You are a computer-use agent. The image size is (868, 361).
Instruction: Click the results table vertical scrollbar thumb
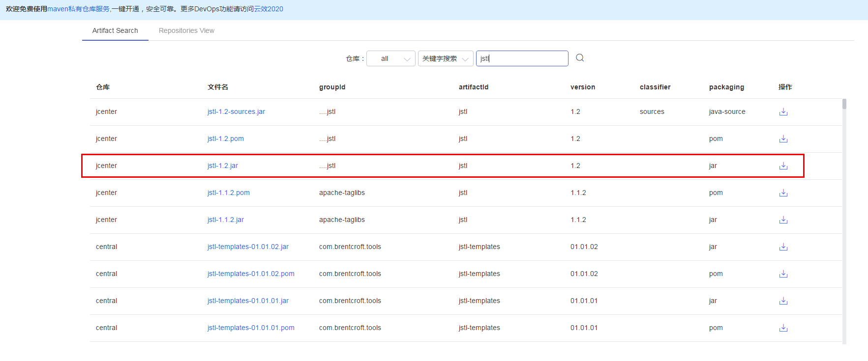844,104
